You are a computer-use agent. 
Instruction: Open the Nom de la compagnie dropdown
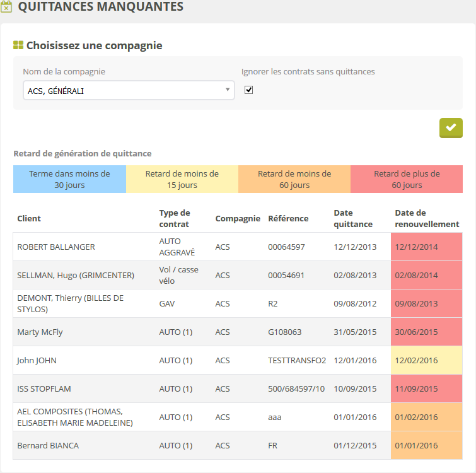[x=129, y=91]
